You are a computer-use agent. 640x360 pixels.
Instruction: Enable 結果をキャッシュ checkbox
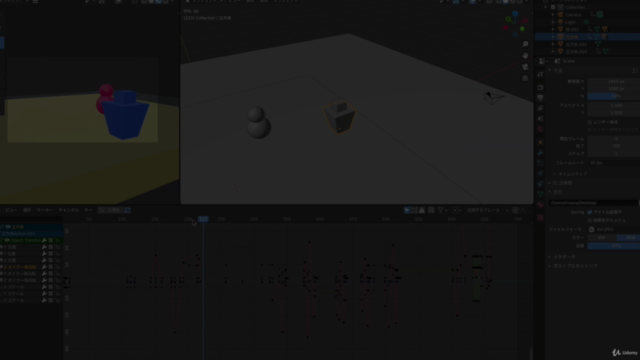[x=590, y=220]
